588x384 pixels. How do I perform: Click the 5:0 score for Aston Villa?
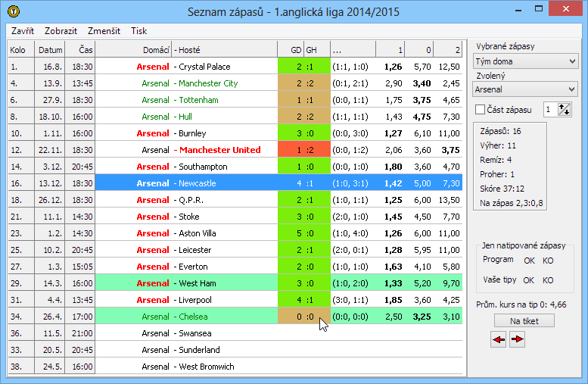304,233
